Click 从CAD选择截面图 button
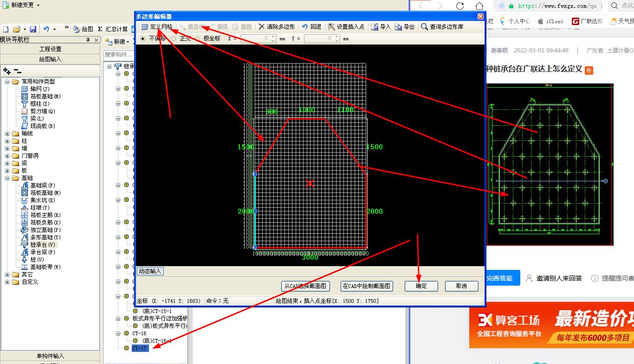The width and height of the screenshot is (634, 364). (x=305, y=286)
